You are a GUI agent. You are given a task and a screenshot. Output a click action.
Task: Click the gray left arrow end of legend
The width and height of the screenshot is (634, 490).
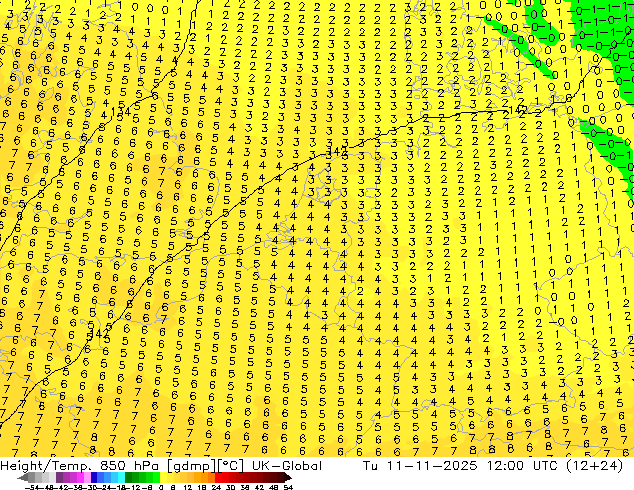coord(23,478)
